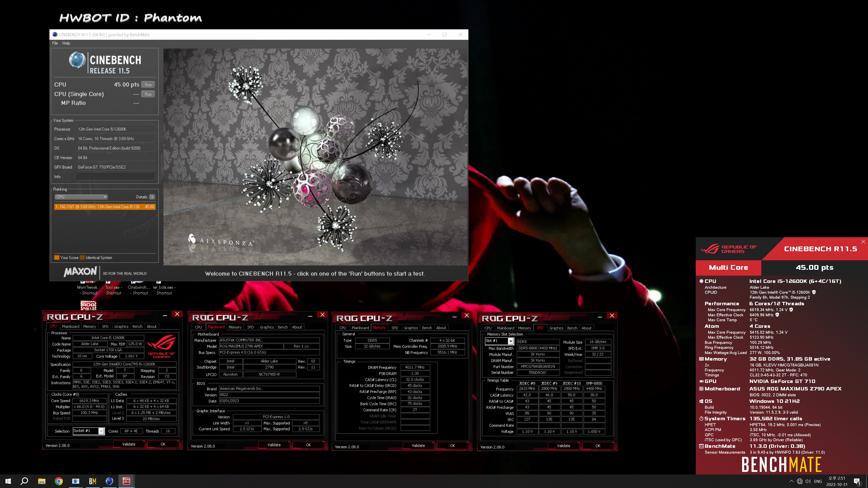Open ranking Details arrow button

click(152, 197)
